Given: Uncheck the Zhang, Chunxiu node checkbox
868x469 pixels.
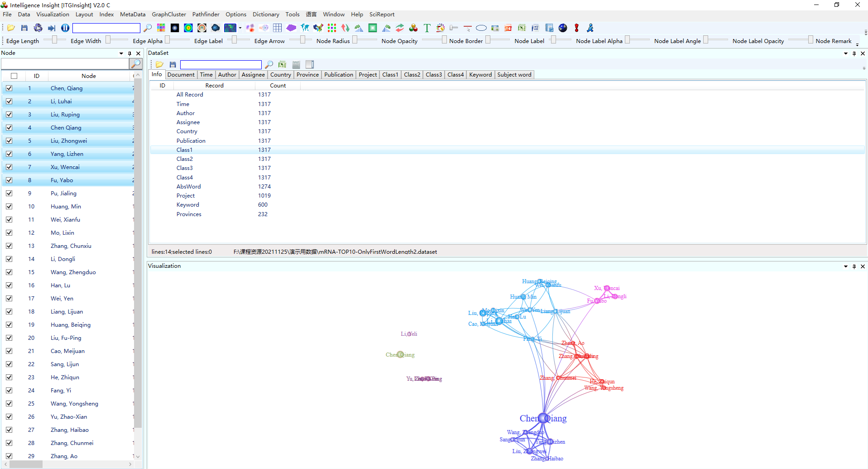Looking at the screenshot, I should (9, 246).
